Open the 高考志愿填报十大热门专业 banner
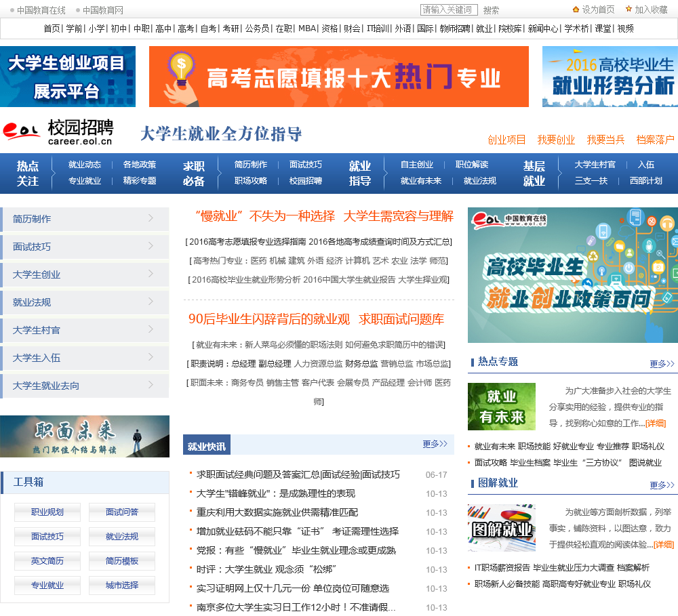This screenshot has width=678, height=616. (x=339, y=77)
